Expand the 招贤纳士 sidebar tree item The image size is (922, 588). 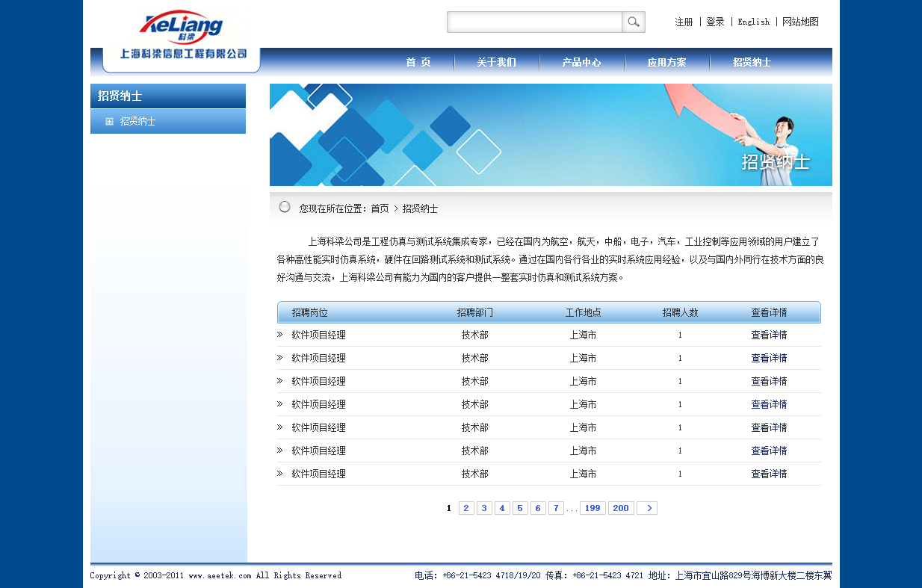110,122
